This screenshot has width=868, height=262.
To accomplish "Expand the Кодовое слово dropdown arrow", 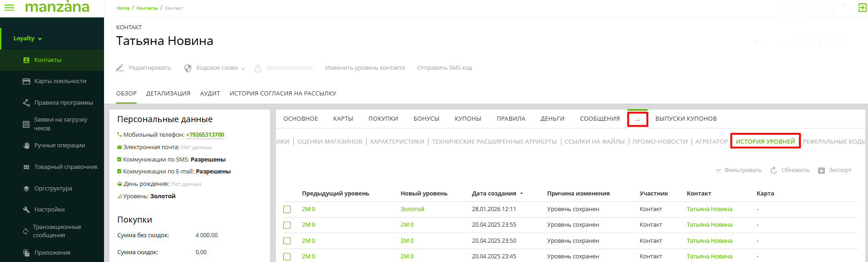I will [243, 68].
